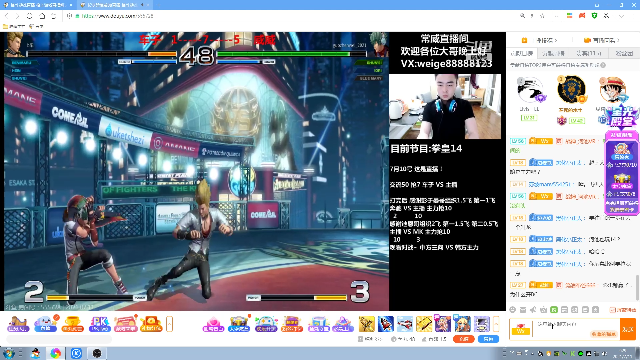Click the green shield icon in browser toolbar

pos(594,16)
